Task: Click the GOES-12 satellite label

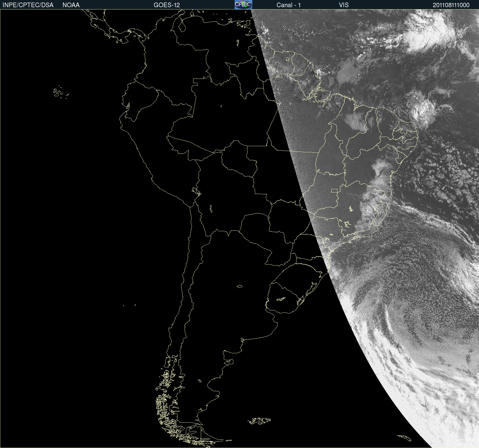Action: (x=167, y=5)
